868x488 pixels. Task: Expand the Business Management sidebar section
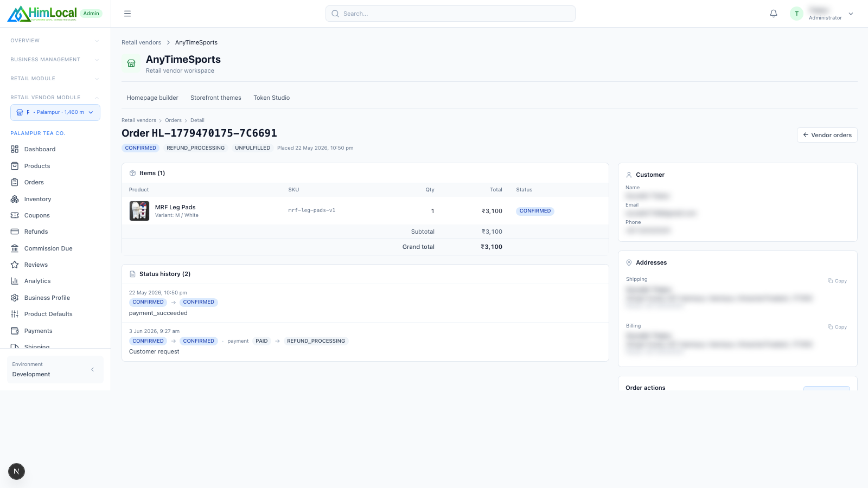click(x=55, y=60)
